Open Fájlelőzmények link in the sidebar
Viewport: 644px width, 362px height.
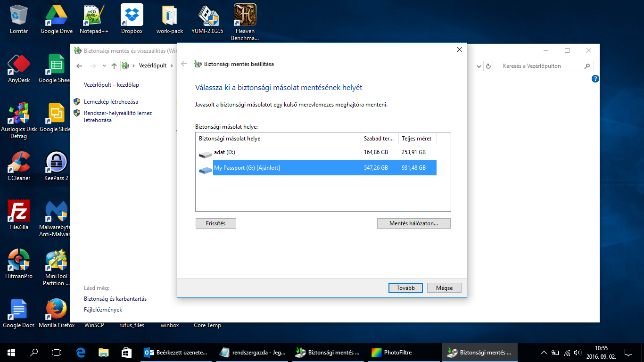[103, 310]
